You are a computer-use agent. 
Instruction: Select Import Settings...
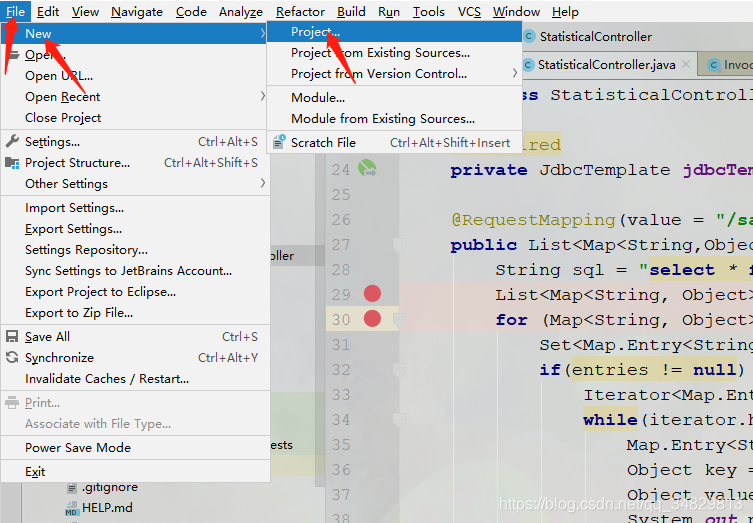tap(134, 208)
